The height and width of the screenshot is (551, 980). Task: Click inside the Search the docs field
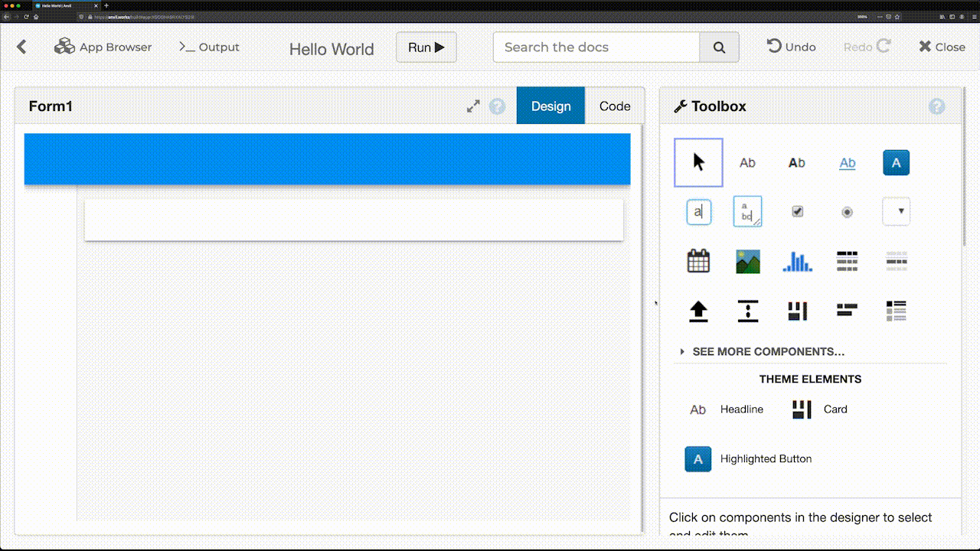tap(596, 47)
